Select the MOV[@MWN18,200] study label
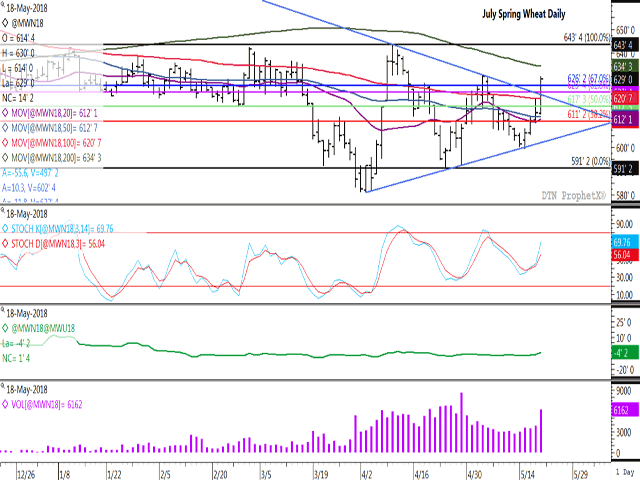Screen dimensions: 640x480 coord(56,158)
